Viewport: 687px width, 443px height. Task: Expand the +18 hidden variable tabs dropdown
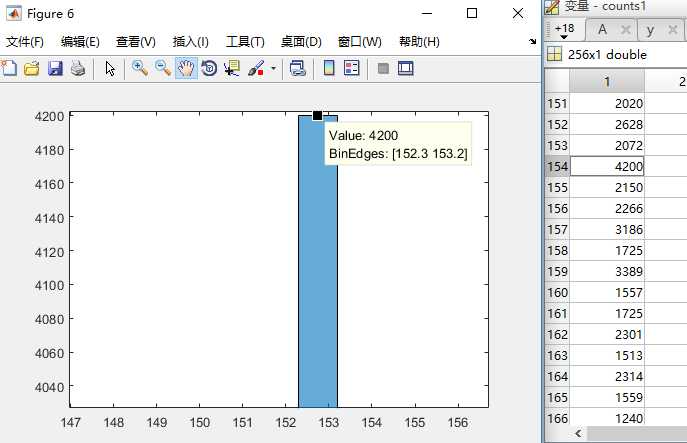click(x=564, y=31)
